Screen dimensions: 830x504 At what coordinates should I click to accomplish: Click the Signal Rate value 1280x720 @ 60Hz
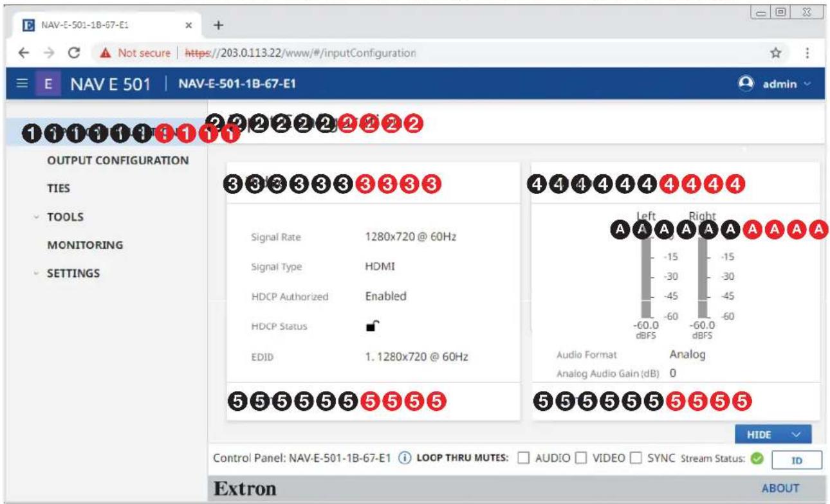coord(411,237)
